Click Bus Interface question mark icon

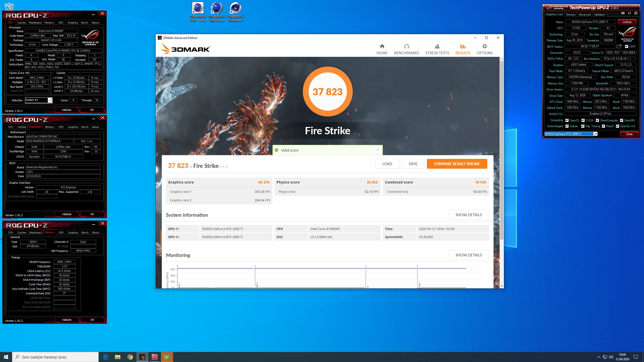tap(636, 59)
